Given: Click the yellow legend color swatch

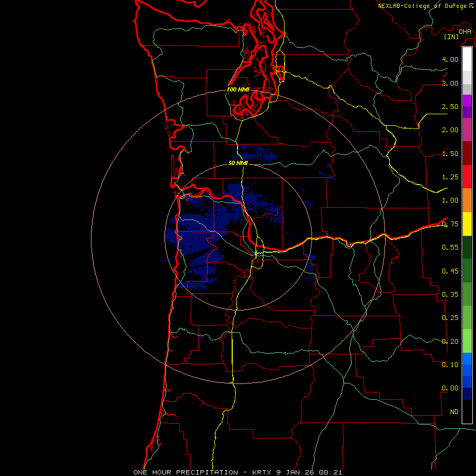Looking at the screenshot, I should pos(467,224).
